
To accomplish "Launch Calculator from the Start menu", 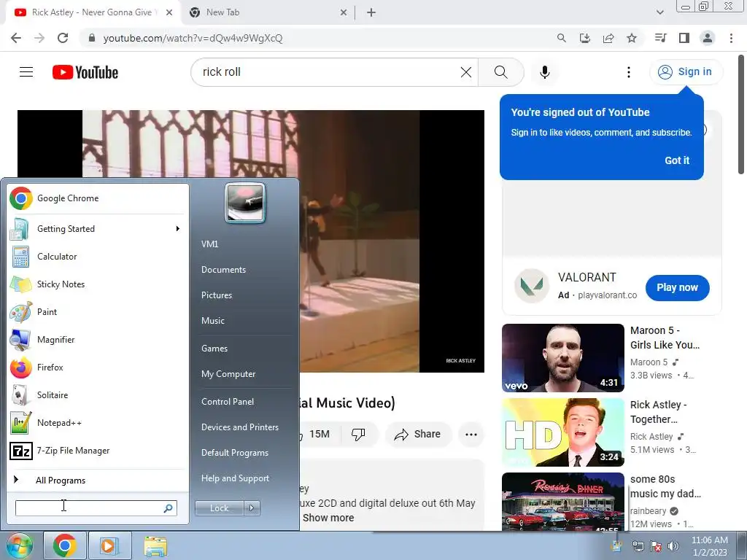I will pyautogui.click(x=98, y=257).
